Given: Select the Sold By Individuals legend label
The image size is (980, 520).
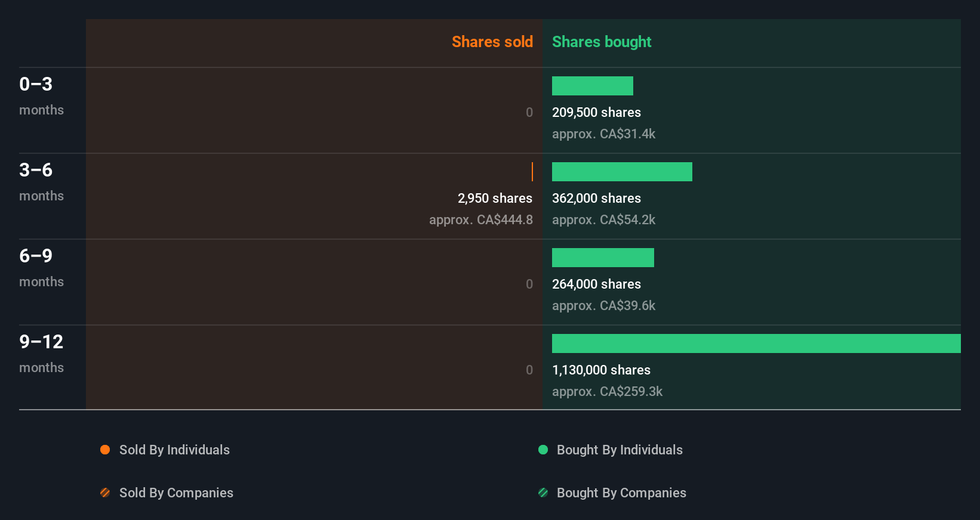Looking at the screenshot, I should [x=174, y=450].
